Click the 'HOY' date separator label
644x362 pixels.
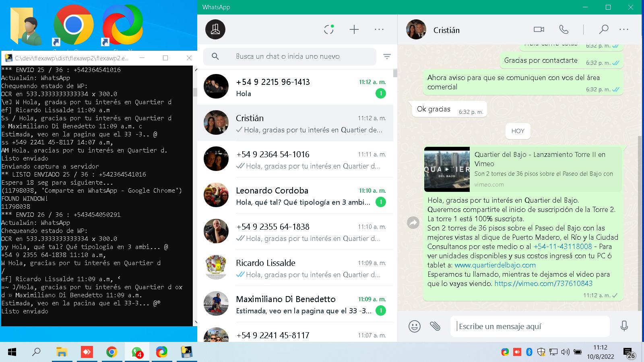518,131
